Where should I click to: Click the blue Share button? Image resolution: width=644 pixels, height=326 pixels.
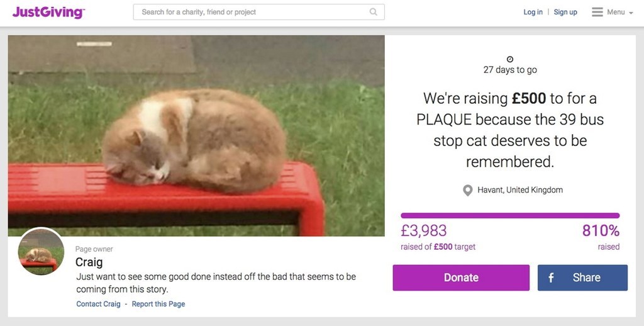point(582,278)
